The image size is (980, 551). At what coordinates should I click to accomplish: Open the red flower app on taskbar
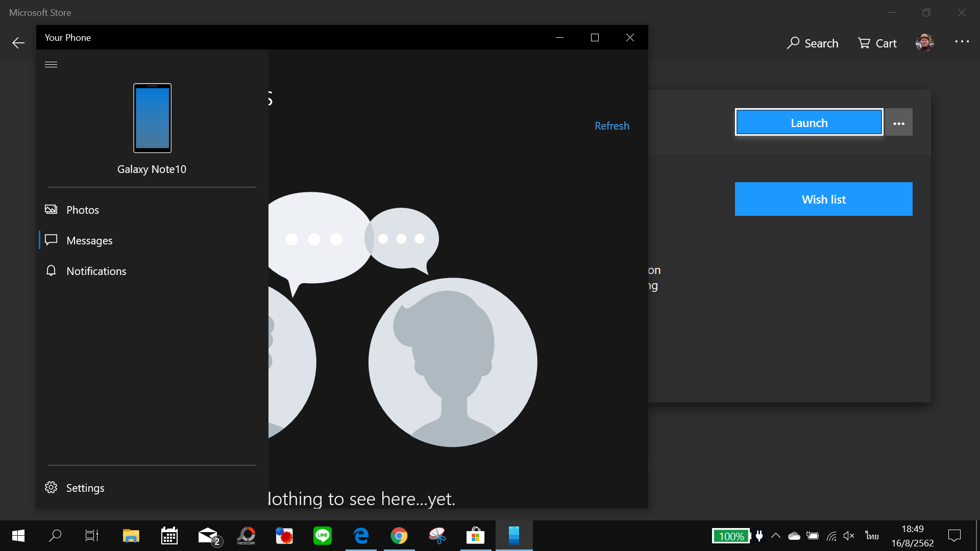click(284, 536)
